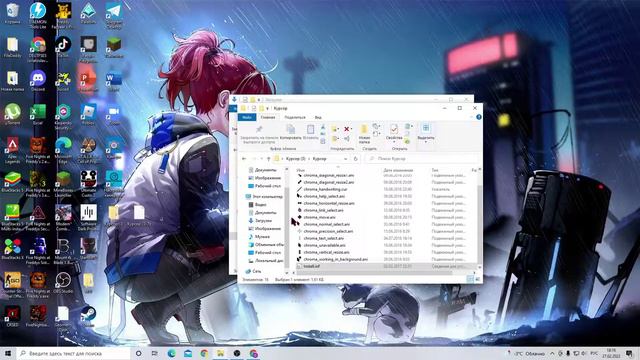Viewport: 640px width, 360px height.
Task: Click the Date modified column header
Action: tap(398, 170)
